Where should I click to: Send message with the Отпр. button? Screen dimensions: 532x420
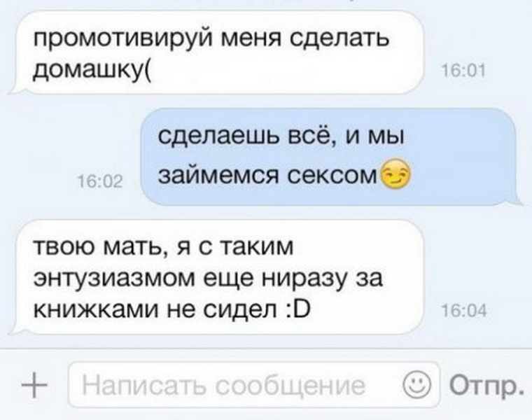[487, 386]
